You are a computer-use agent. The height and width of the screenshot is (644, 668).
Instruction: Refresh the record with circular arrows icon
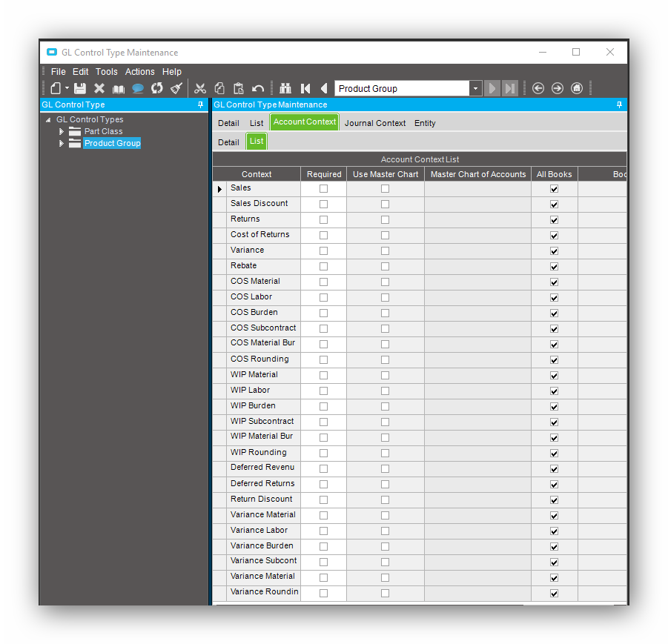point(157,88)
